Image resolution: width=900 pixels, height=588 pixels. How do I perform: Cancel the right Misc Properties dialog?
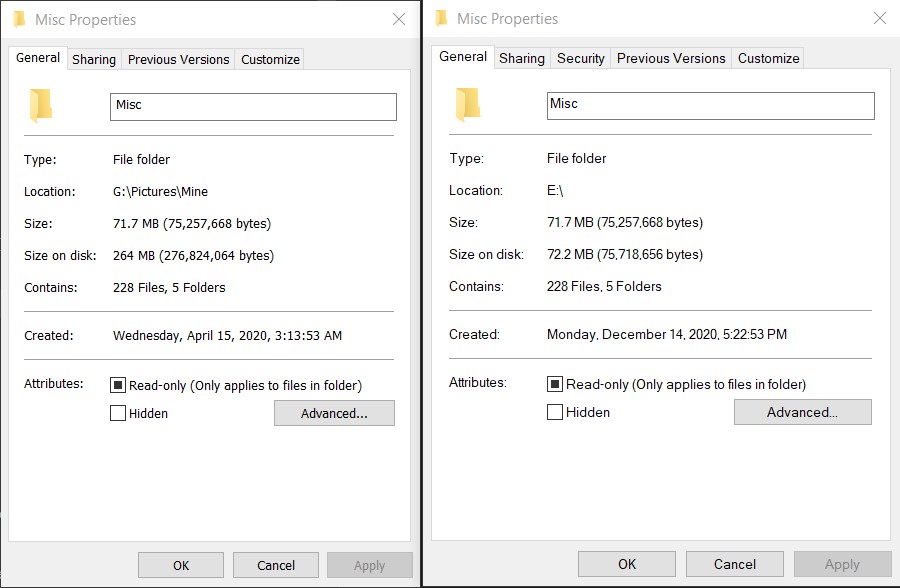(735, 564)
